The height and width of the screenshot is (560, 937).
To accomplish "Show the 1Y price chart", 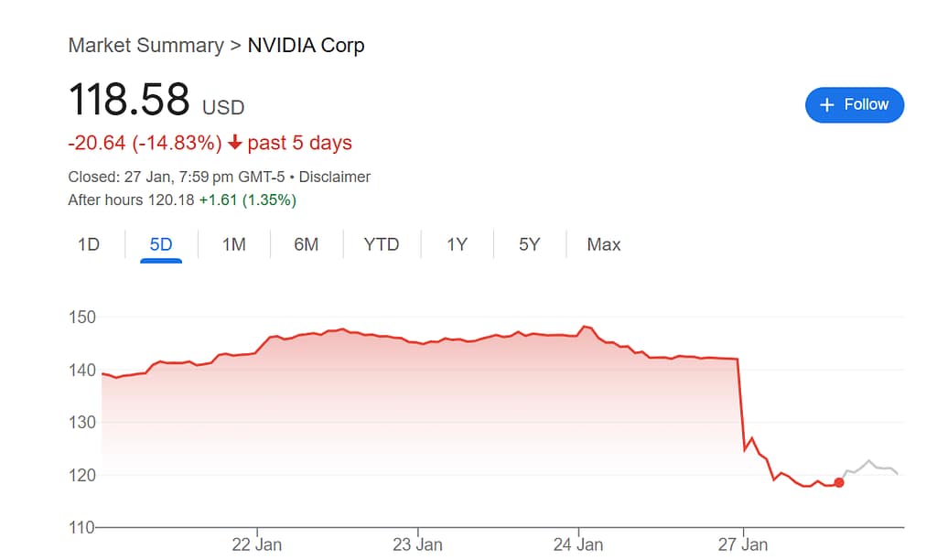I will (457, 244).
